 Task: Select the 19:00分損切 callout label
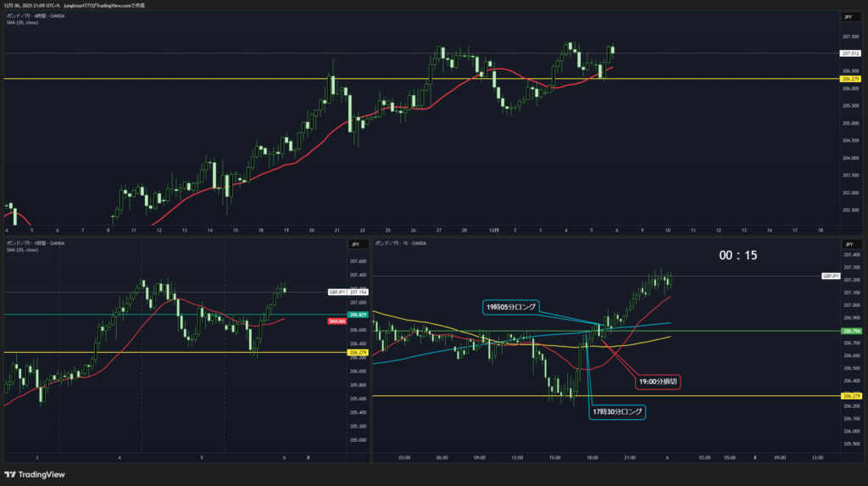pyautogui.click(x=657, y=382)
